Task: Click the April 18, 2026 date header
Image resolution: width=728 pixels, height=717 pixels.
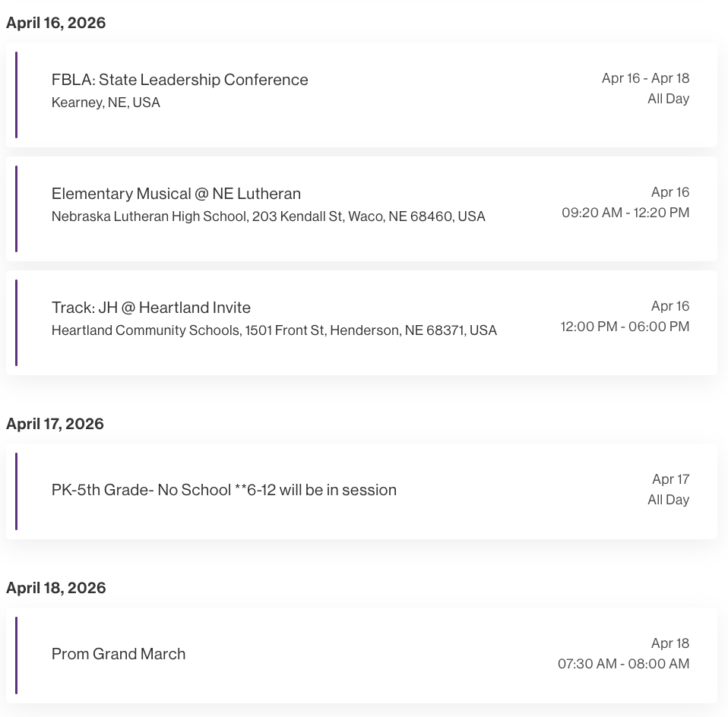Action: tap(55, 588)
